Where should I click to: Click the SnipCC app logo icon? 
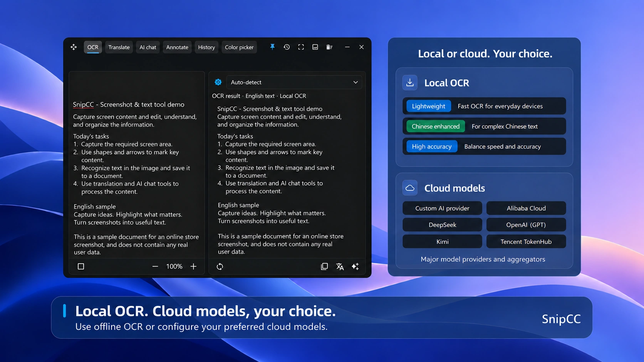coord(74,47)
